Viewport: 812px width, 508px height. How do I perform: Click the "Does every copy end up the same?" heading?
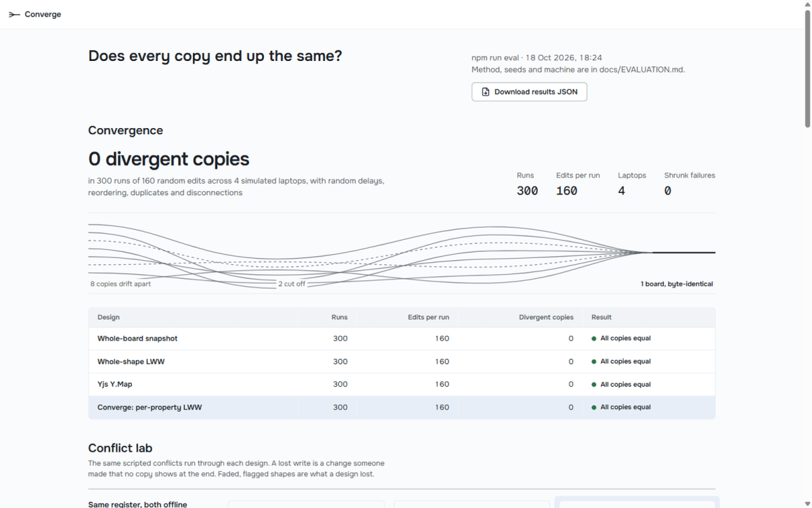point(215,56)
